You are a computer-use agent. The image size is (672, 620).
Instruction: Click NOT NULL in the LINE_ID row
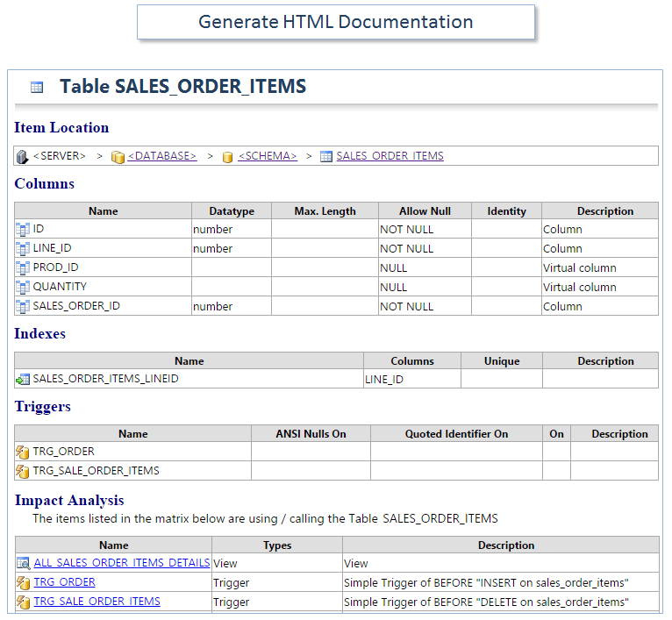pos(407,248)
